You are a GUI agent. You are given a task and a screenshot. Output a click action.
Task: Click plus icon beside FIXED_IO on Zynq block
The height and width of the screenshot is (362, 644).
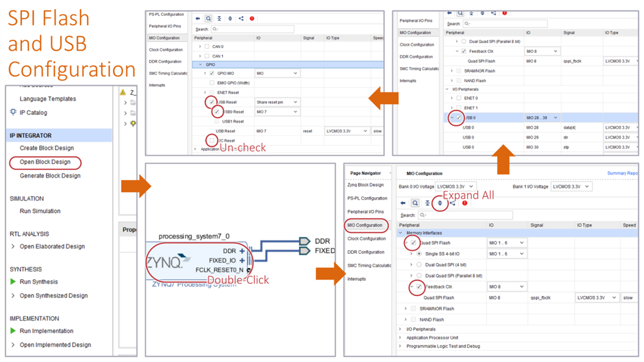242,260
